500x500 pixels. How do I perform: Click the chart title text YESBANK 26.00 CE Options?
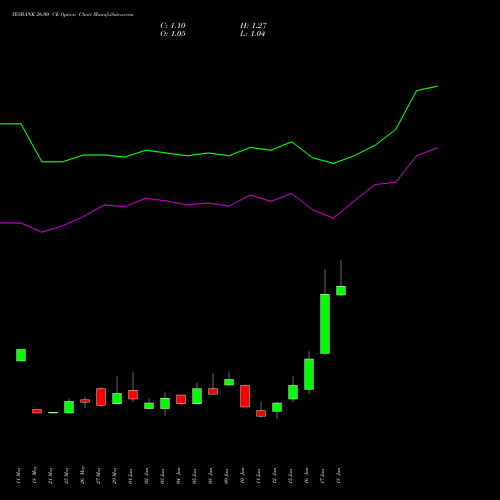tap(44, 14)
